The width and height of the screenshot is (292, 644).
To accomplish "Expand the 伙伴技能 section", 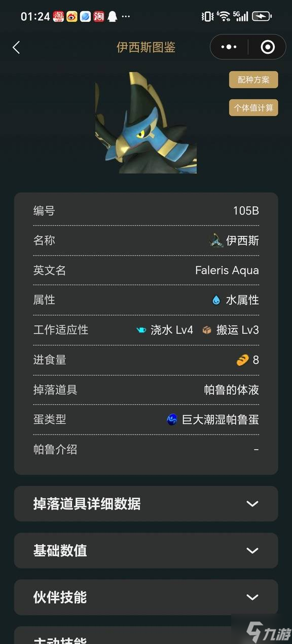I will [x=146, y=597].
